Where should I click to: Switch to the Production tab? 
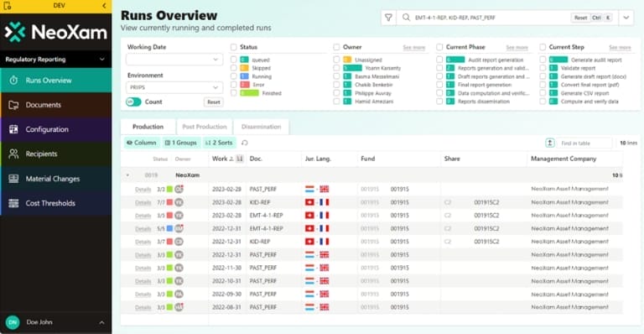click(148, 127)
